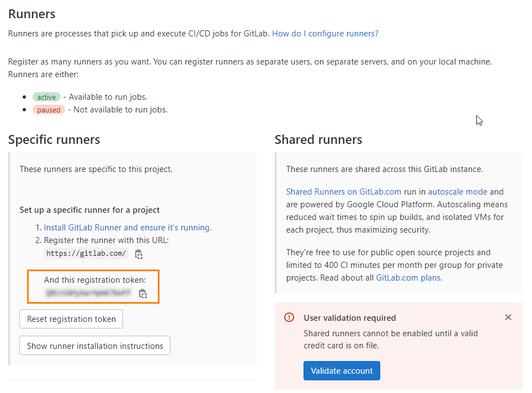Copy the runner registration URL to clipboard
The height and width of the screenshot is (393, 532).
(x=139, y=254)
